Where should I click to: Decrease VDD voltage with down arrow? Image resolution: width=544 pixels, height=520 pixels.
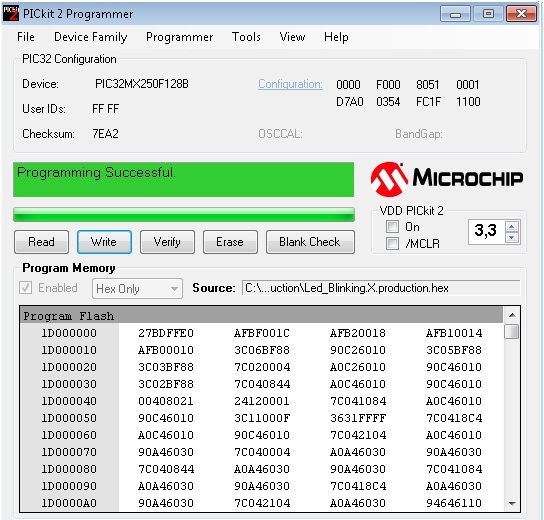click(512, 238)
